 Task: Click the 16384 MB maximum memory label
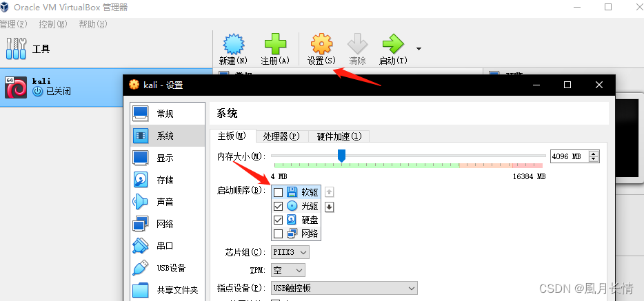click(529, 176)
